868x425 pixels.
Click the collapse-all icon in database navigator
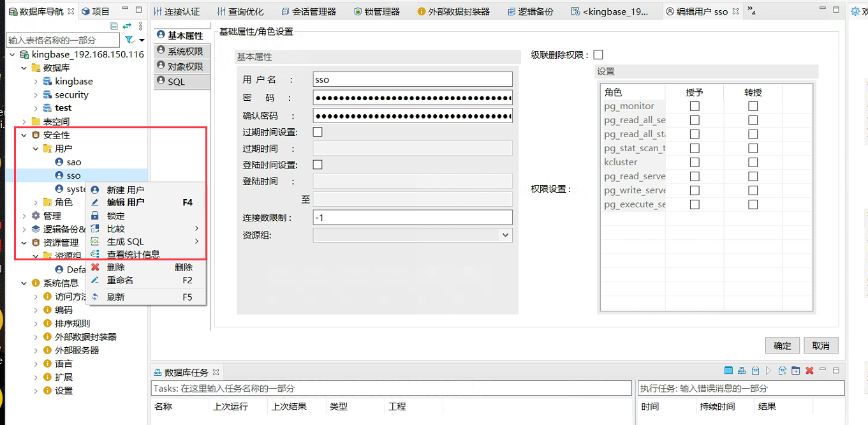coord(114,26)
